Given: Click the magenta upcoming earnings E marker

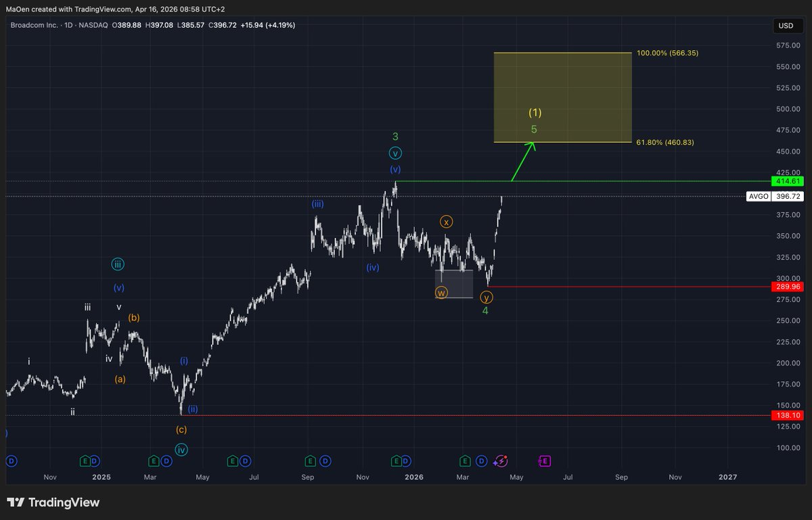Looking at the screenshot, I should click(545, 461).
